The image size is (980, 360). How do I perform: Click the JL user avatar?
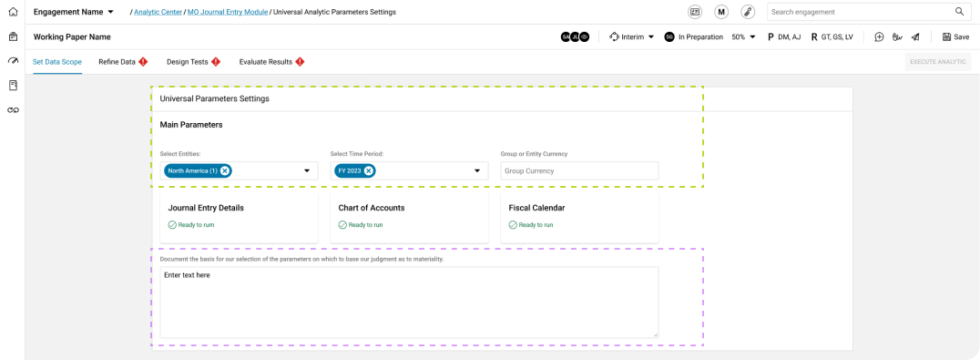click(575, 36)
